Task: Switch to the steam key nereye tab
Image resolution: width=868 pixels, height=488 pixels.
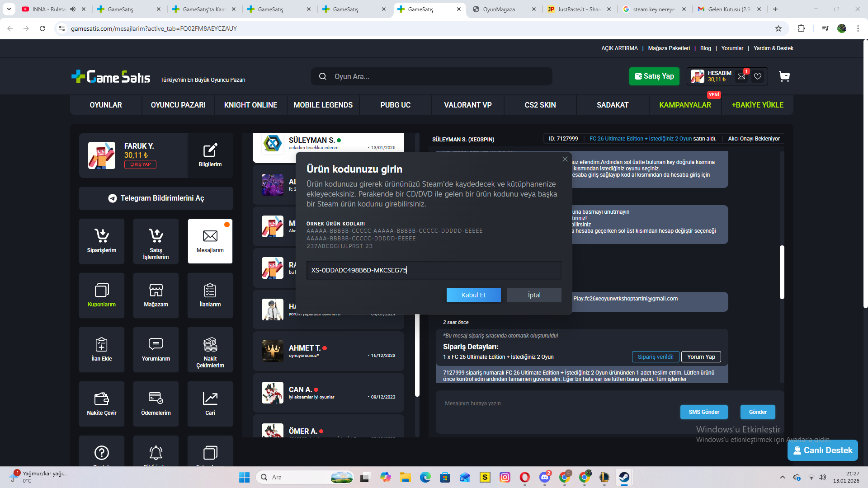Action: tap(654, 9)
